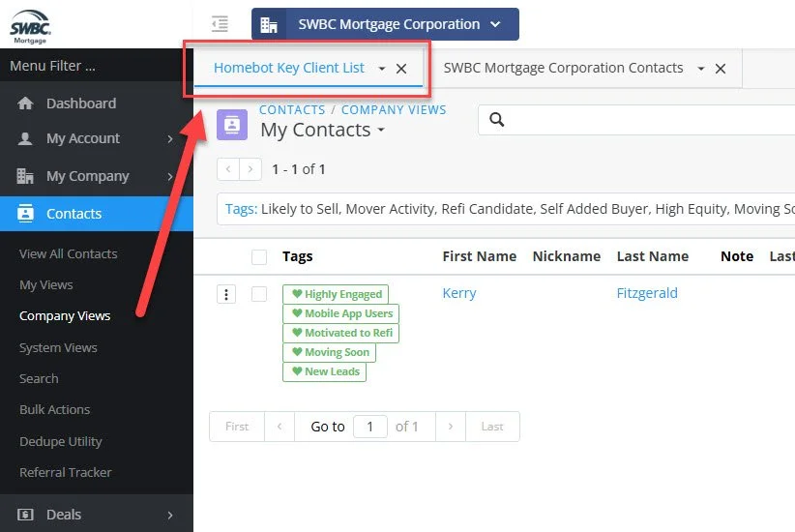Expand the My Account submenu chevron
Image resolution: width=795 pixels, height=532 pixels.
tap(170, 139)
